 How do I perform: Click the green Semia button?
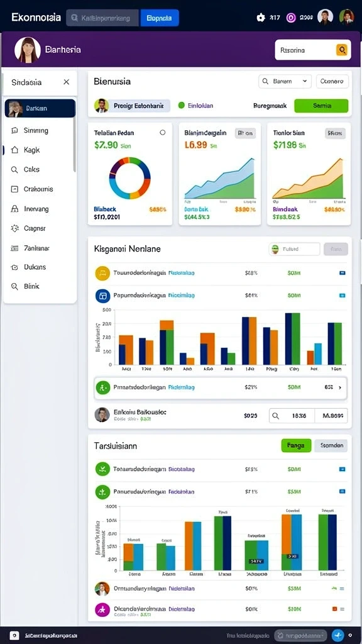(x=321, y=106)
